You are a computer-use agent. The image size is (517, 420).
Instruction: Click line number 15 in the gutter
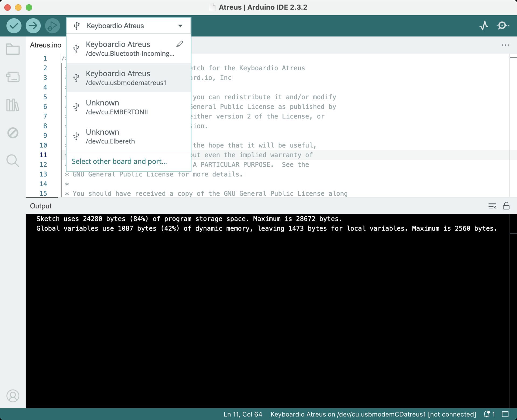[43, 194]
